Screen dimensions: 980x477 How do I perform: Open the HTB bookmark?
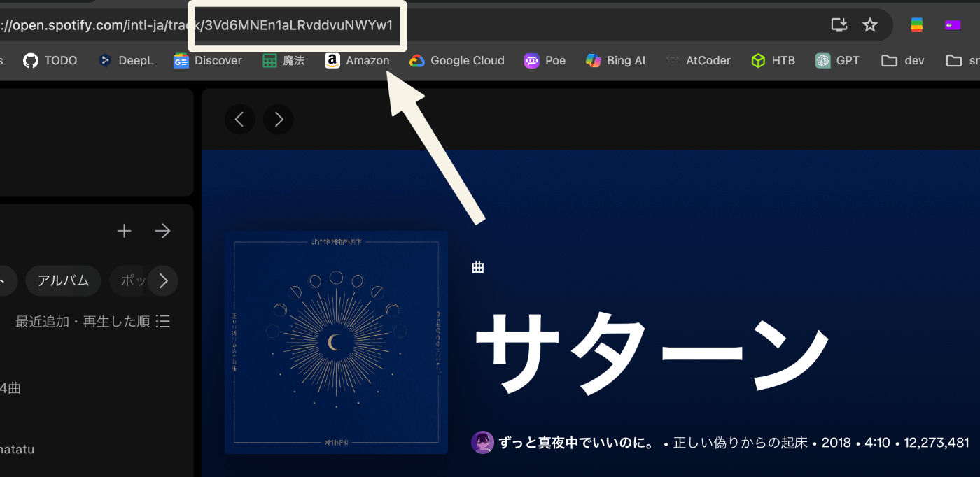[773, 61]
